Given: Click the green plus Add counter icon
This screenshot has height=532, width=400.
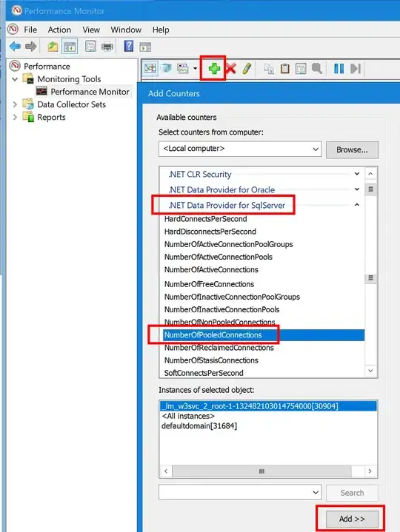Looking at the screenshot, I should 214,69.
